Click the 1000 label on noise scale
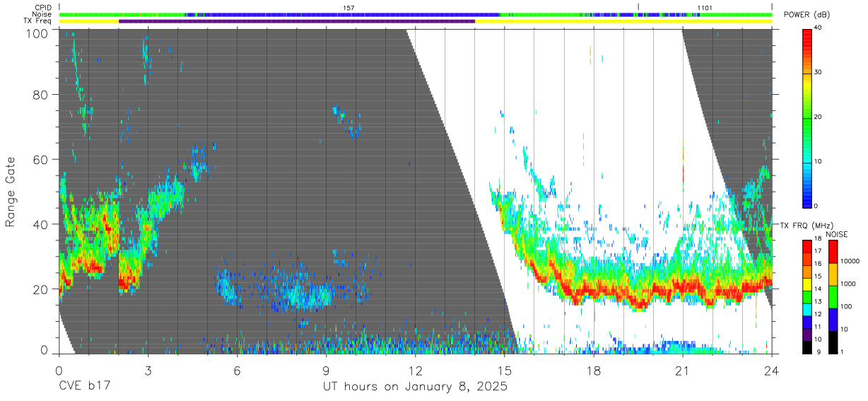 tap(848, 284)
